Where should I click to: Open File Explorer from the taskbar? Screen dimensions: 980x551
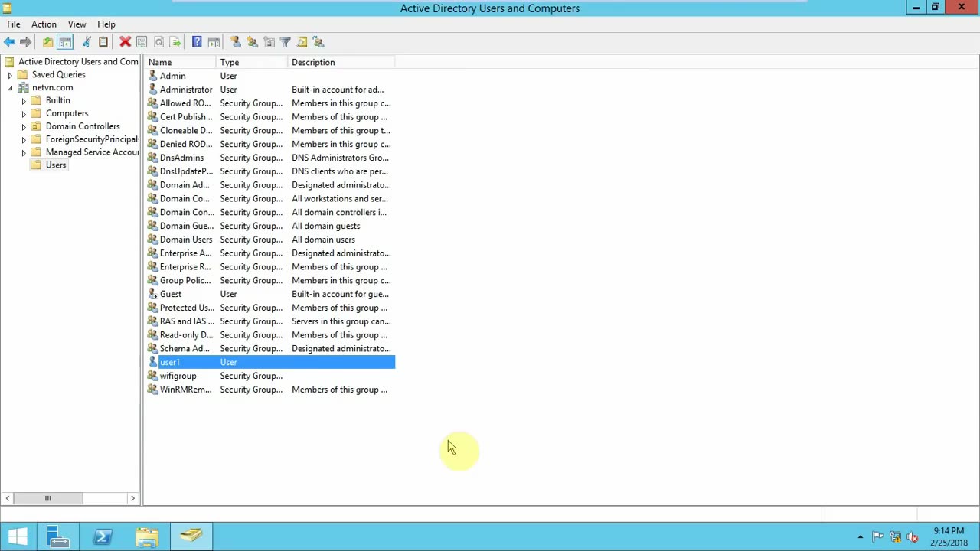pos(147,536)
